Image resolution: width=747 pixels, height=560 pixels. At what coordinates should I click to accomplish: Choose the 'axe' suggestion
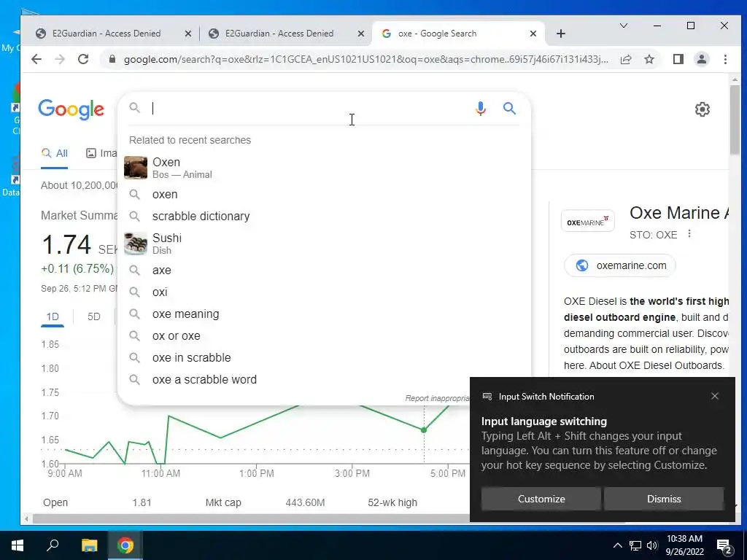point(324,270)
